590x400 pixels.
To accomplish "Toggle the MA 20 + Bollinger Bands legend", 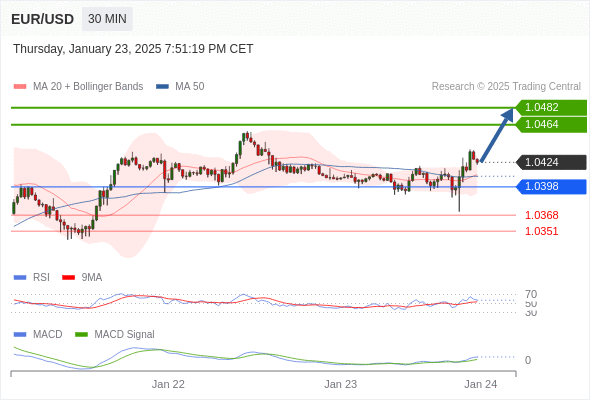I will pyautogui.click(x=78, y=87).
